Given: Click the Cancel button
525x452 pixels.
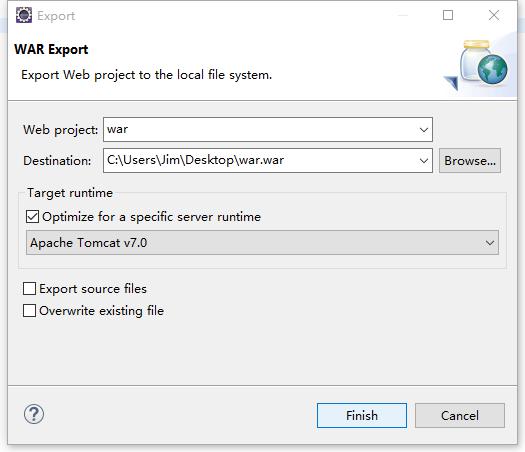Looking at the screenshot, I should tap(460, 416).
